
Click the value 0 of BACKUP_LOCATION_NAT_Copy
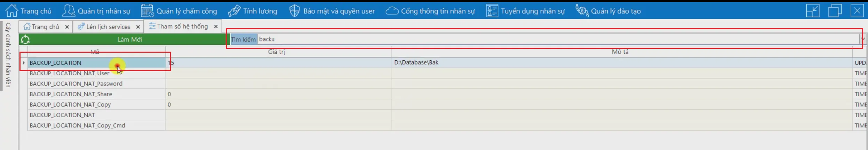(x=279, y=105)
